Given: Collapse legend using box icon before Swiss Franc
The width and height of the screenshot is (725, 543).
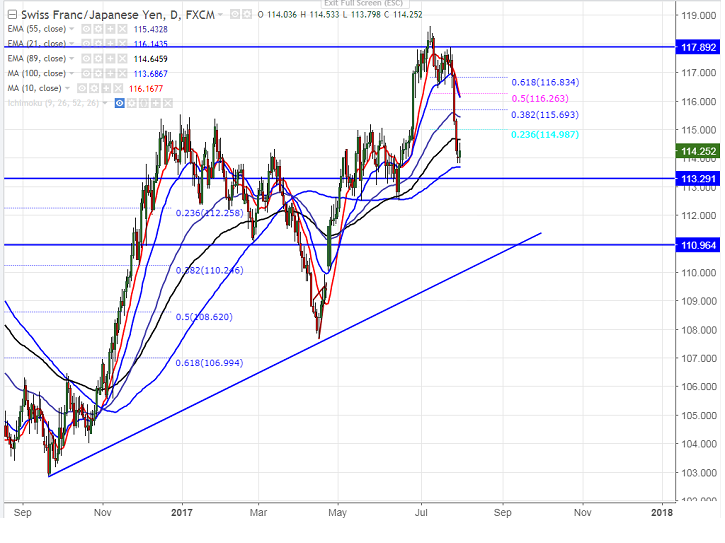Looking at the screenshot, I should click(x=12, y=15).
